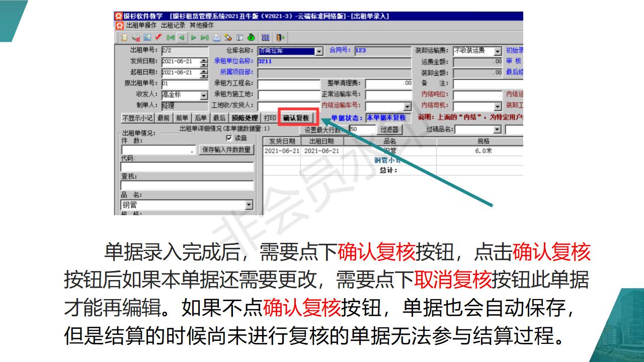This screenshot has height=362, width=644.
Task: Click the 发货日期 date stepper up arrow
Action: (x=203, y=60)
